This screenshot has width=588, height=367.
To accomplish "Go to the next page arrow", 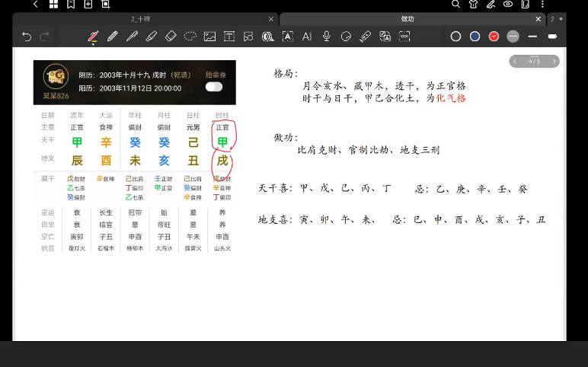I will point(554,61).
